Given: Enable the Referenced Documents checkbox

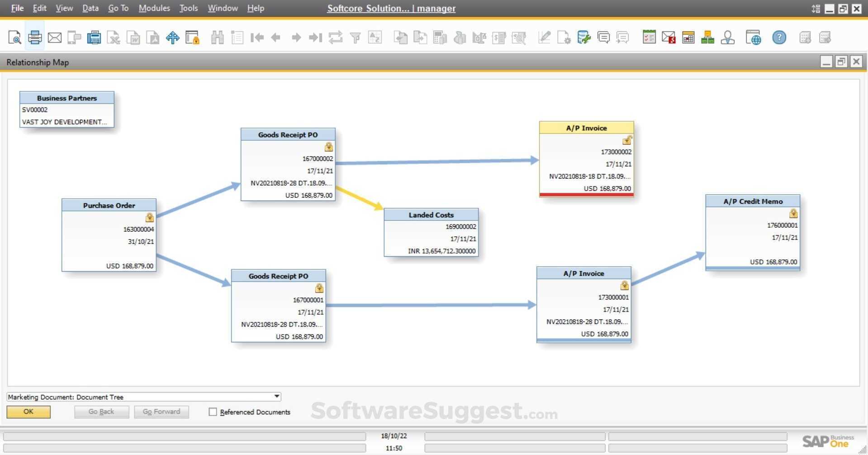Looking at the screenshot, I should tap(213, 412).
